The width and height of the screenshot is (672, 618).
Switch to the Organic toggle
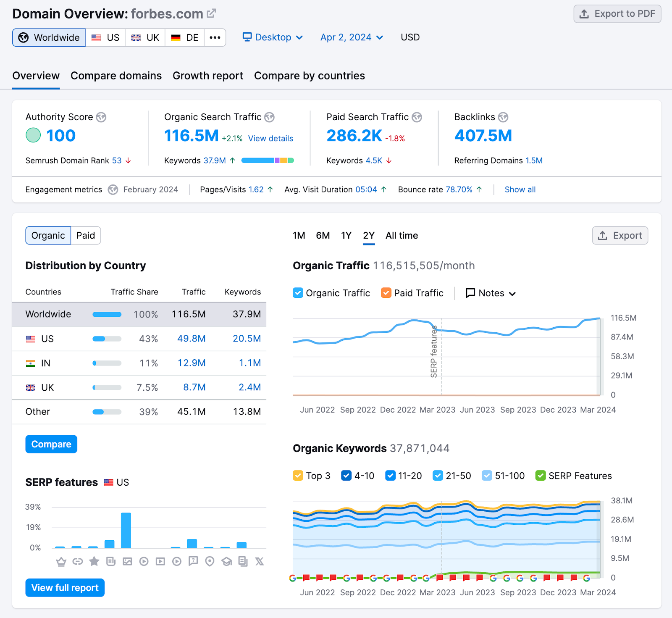(x=48, y=236)
